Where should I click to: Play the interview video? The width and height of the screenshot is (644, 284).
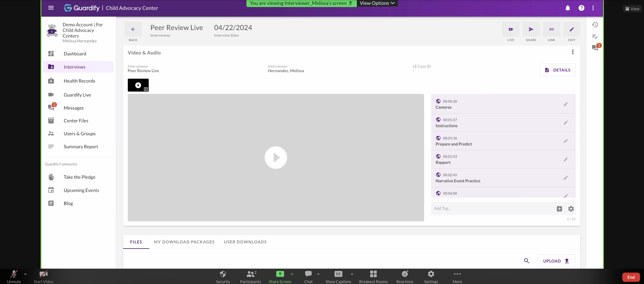(x=276, y=157)
